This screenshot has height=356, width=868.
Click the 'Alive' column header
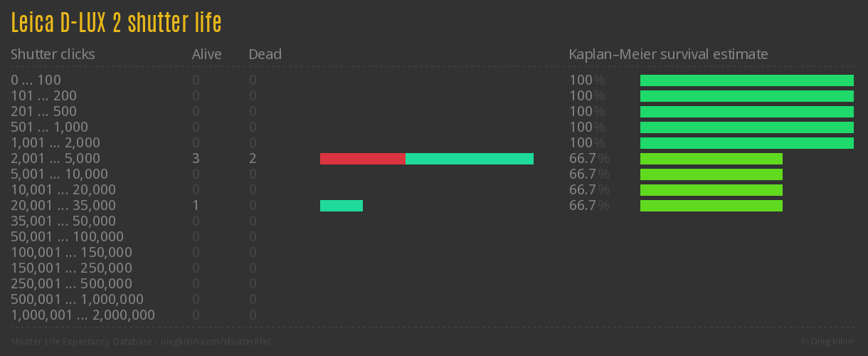[206, 54]
